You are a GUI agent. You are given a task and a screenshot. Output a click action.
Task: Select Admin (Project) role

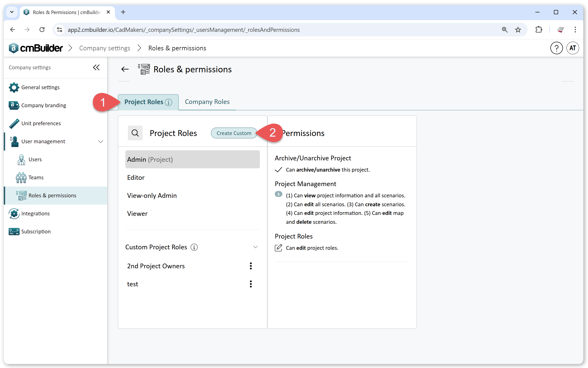click(192, 159)
